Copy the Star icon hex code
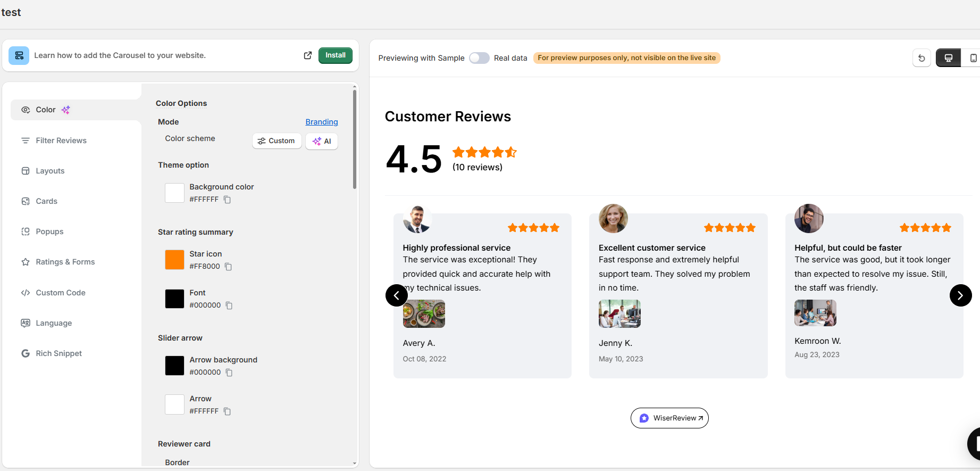The image size is (980, 471). [x=228, y=267]
